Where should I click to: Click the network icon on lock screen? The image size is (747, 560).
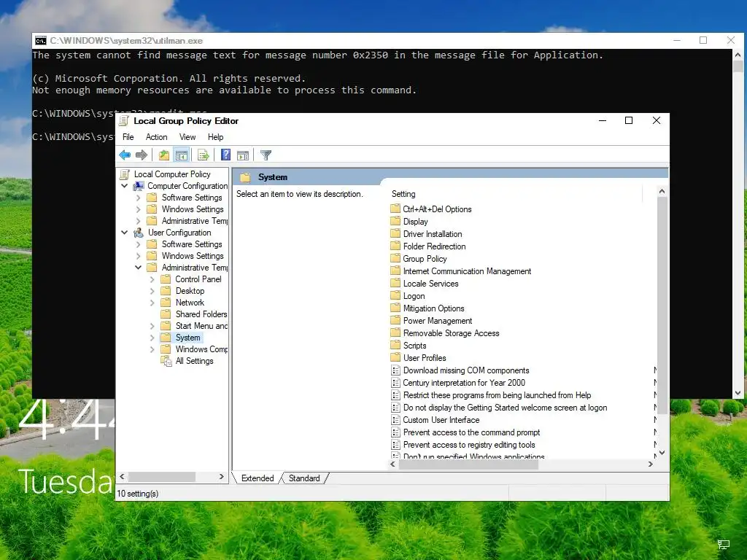(x=724, y=544)
